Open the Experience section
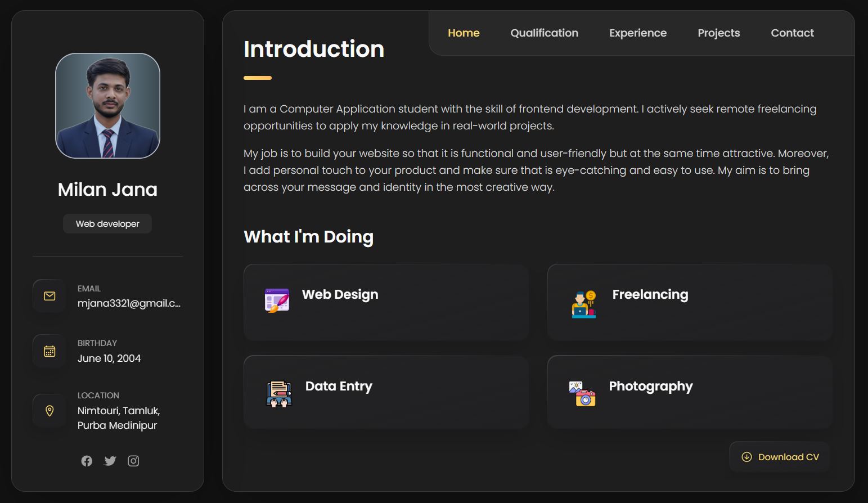The width and height of the screenshot is (868, 503). point(638,33)
